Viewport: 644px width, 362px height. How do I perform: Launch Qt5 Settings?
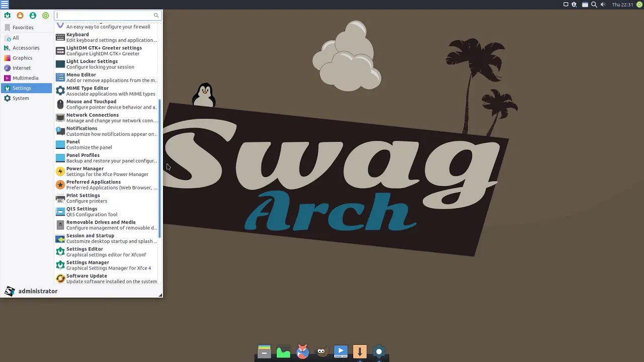coord(106,212)
